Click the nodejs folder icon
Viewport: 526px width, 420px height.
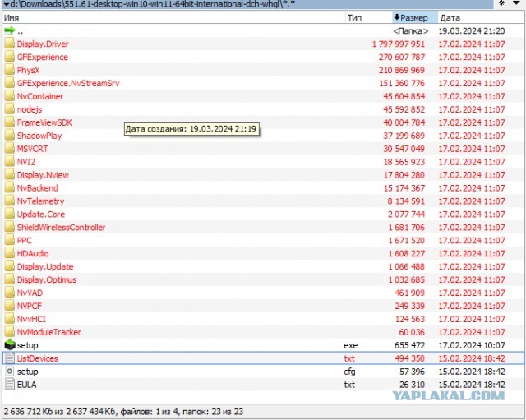pos(10,109)
